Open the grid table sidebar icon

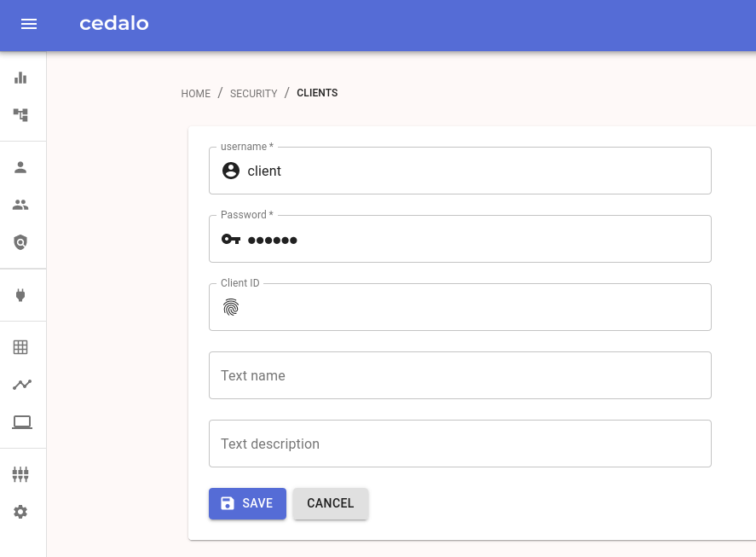tap(20, 347)
